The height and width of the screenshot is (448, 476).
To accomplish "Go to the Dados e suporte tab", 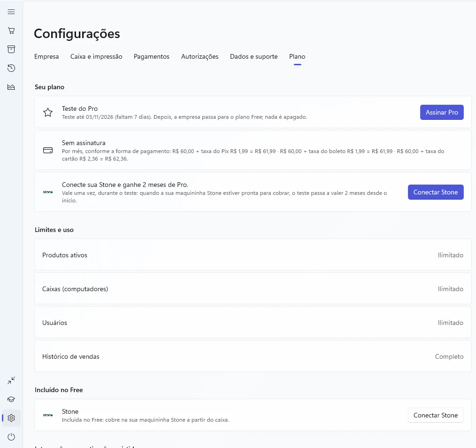I will tap(254, 56).
